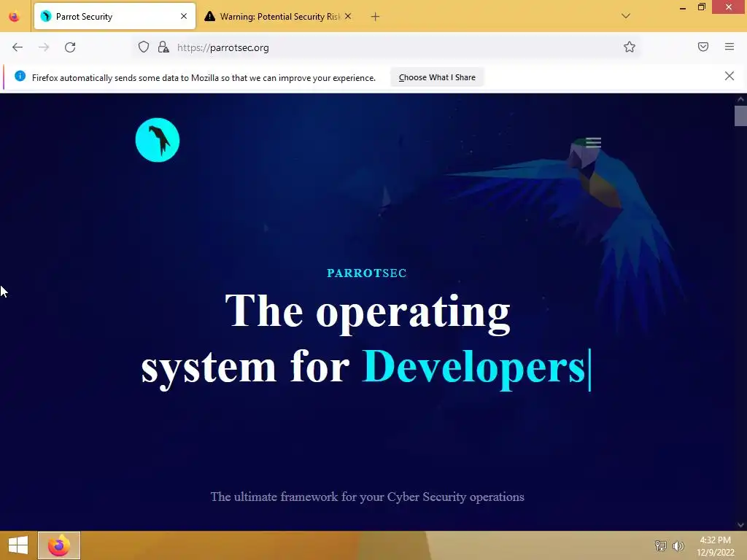Image resolution: width=747 pixels, height=560 pixels.
Task: Open the volume speaker tray icon
Action: (678, 545)
